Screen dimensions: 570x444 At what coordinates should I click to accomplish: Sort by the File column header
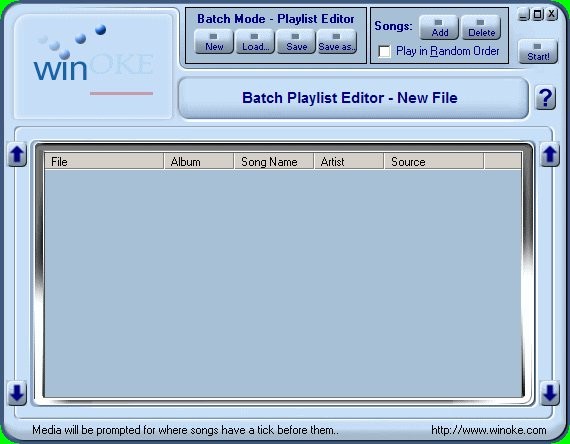point(104,161)
